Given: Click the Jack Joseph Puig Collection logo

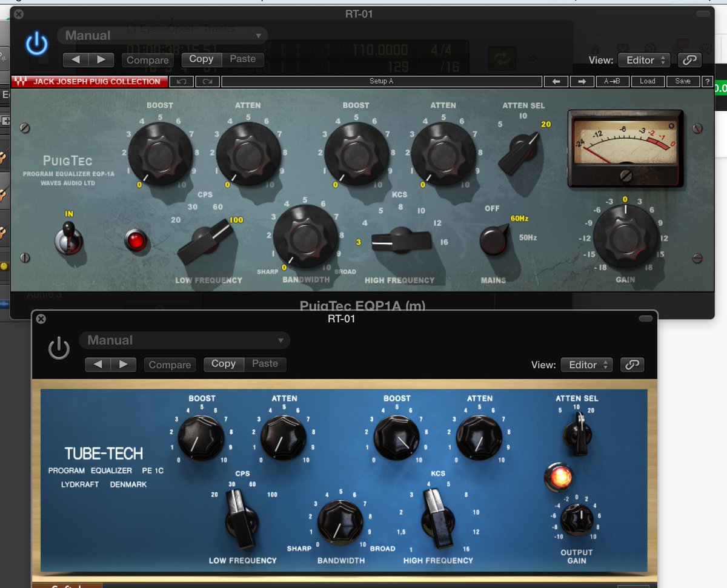Looking at the screenshot, I should (89, 81).
